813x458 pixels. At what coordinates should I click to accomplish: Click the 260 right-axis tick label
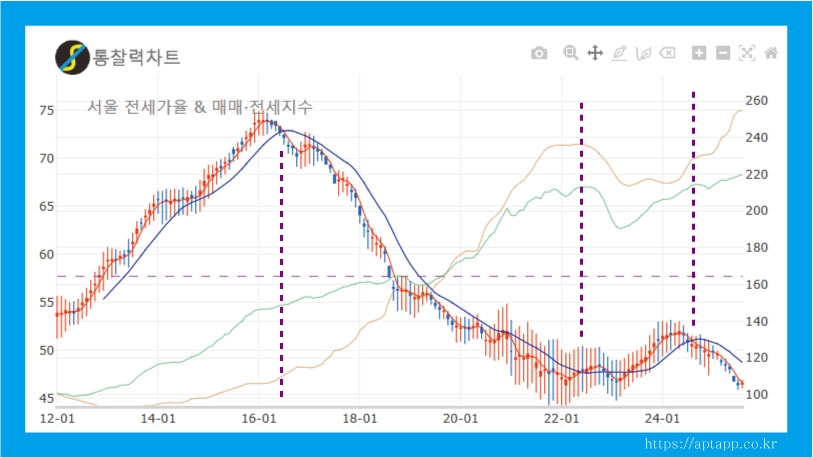[756, 100]
